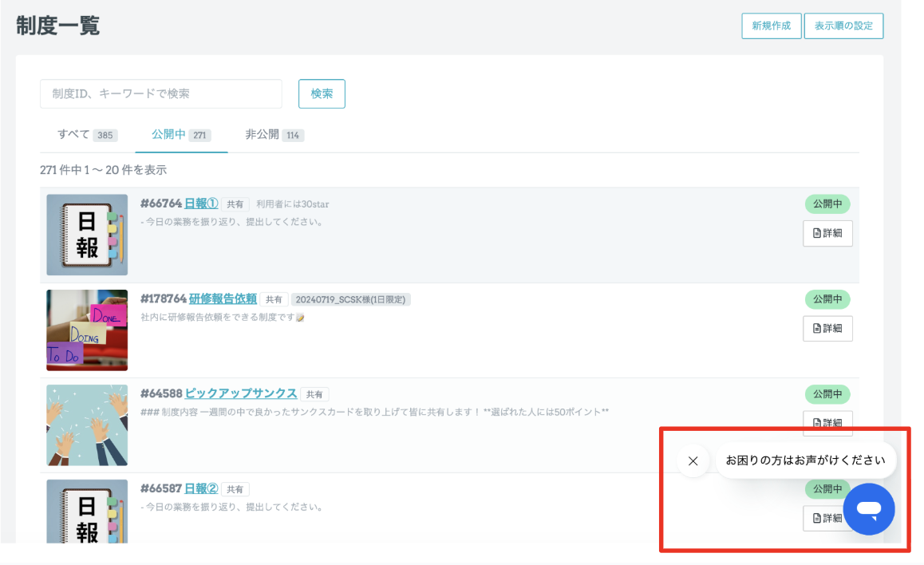Click the 研修報告依頼 sticky notes thumbnail
Screen dimensions: 924x565
pyautogui.click(x=87, y=330)
